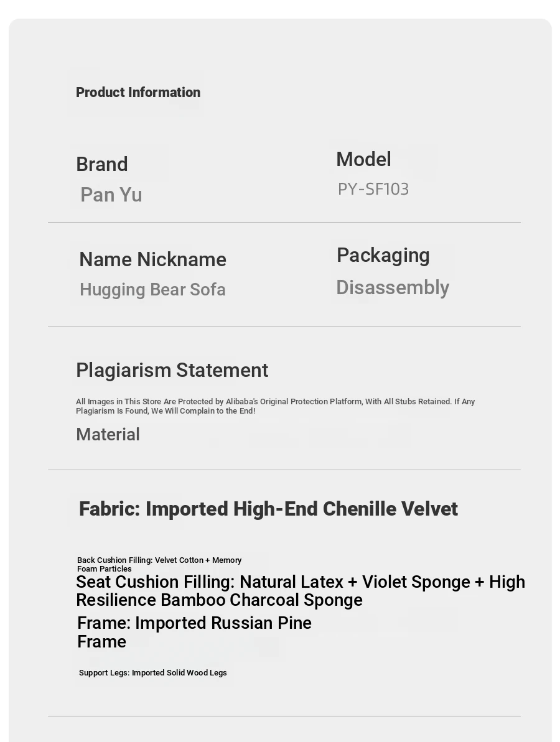560x742 pixels.
Task: Click the Plagiarism Statement heading
Action: tap(172, 371)
